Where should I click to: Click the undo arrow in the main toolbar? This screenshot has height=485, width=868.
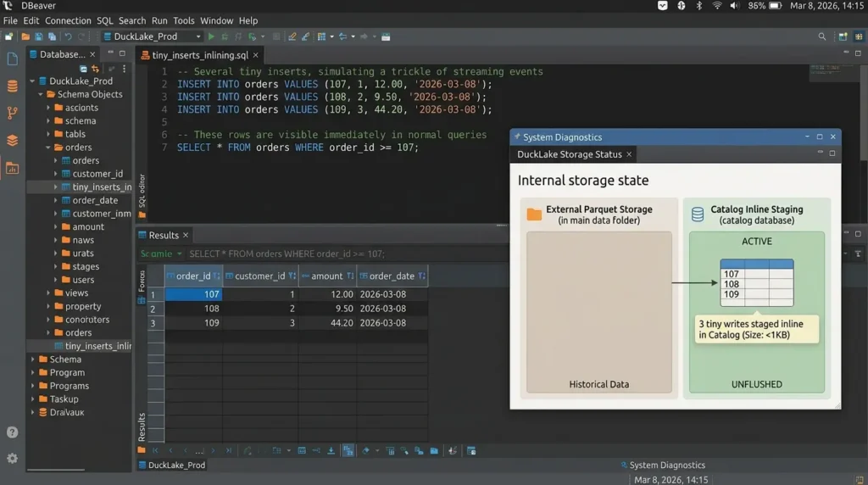click(68, 36)
